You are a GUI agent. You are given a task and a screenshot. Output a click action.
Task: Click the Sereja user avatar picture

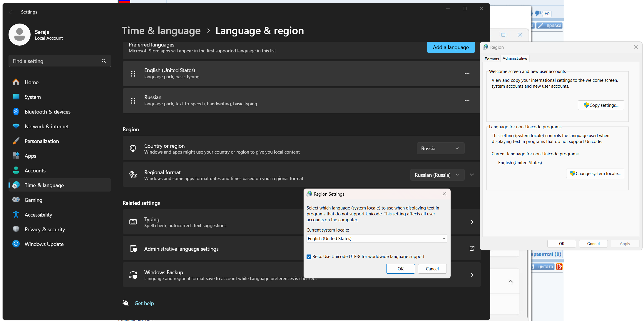(x=19, y=35)
